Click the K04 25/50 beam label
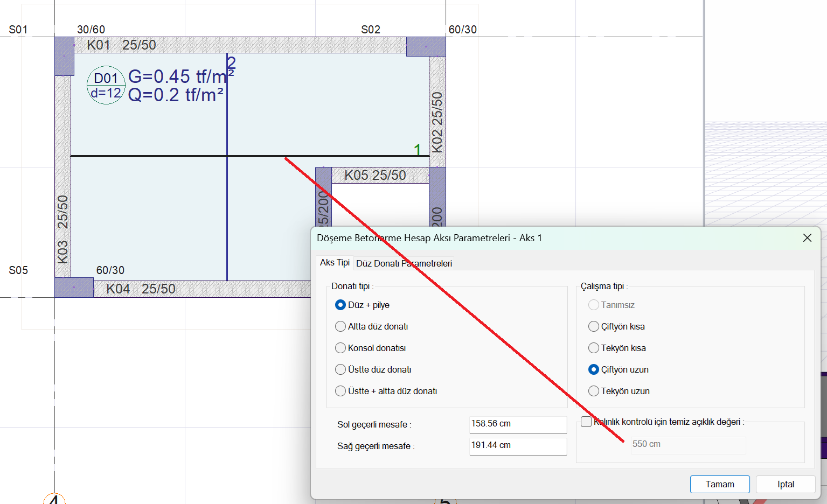This screenshot has height=504, width=827. (141, 289)
